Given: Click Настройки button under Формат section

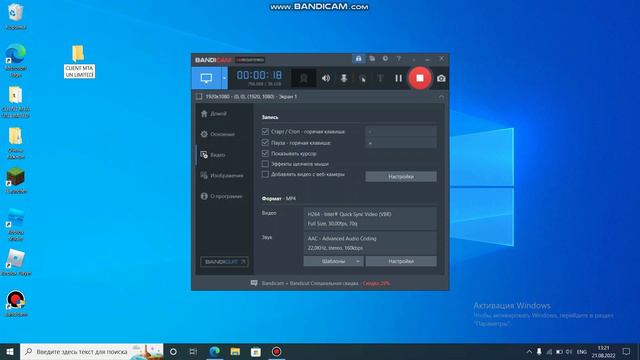Looking at the screenshot, I should tap(401, 261).
